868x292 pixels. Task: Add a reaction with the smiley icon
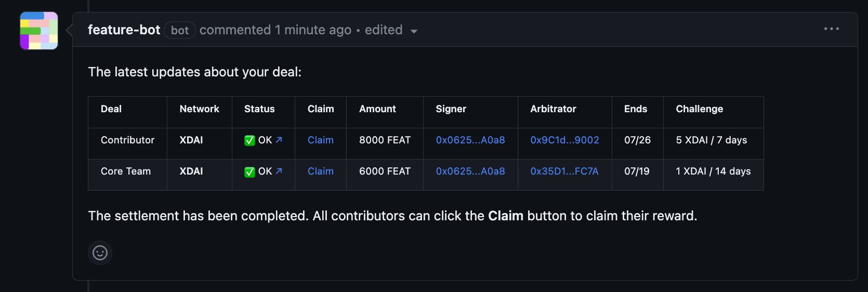100,253
